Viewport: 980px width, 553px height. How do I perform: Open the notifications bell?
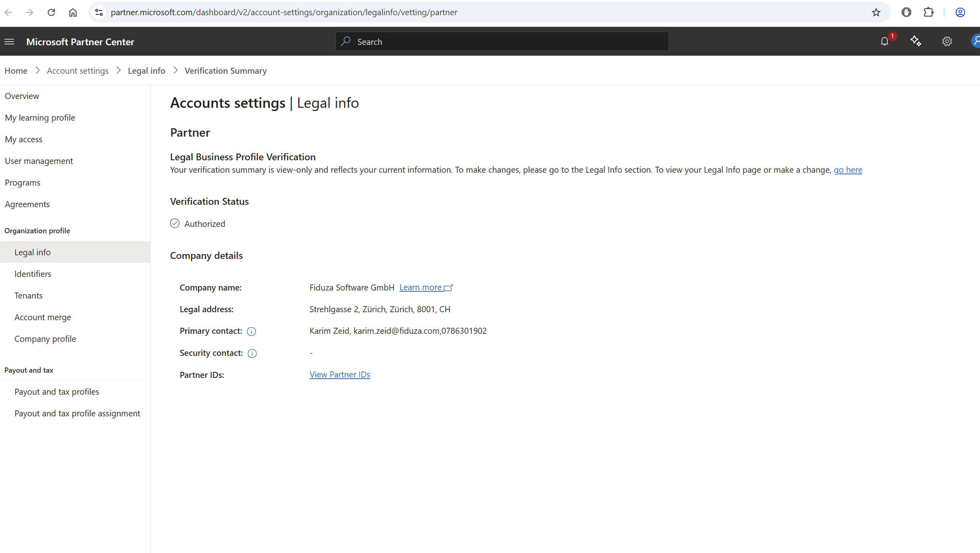pos(884,41)
